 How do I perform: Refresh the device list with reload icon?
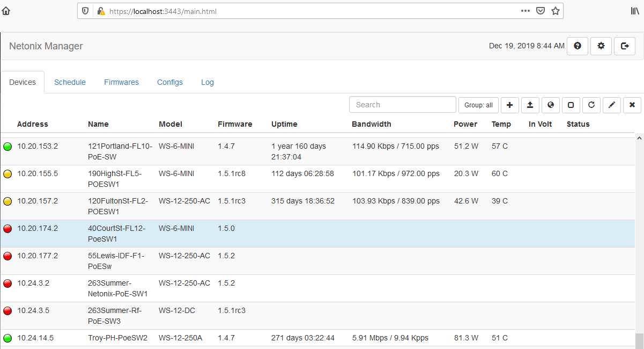pyautogui.click(x=591, y=105)
